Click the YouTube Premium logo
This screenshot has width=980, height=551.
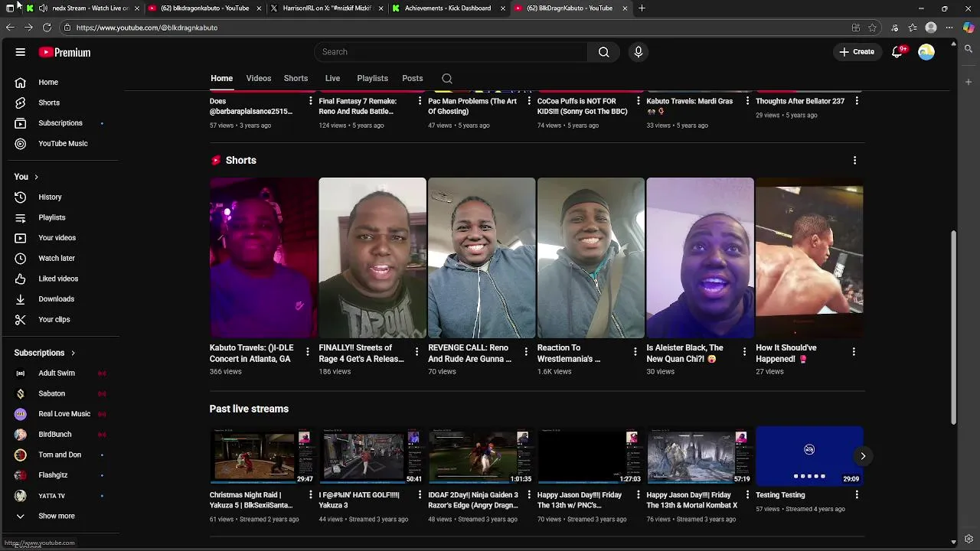(65, 52)
